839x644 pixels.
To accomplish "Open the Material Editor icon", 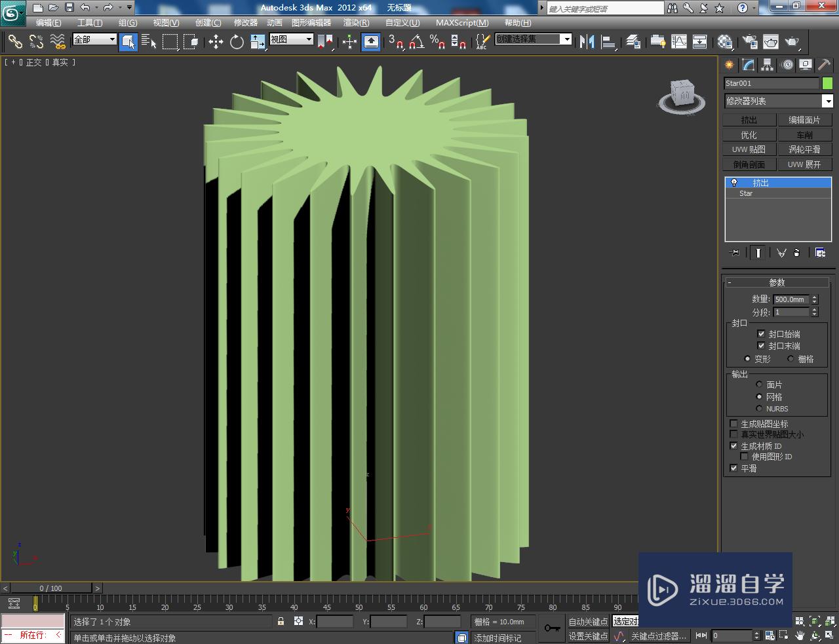I will click(724, 42).
